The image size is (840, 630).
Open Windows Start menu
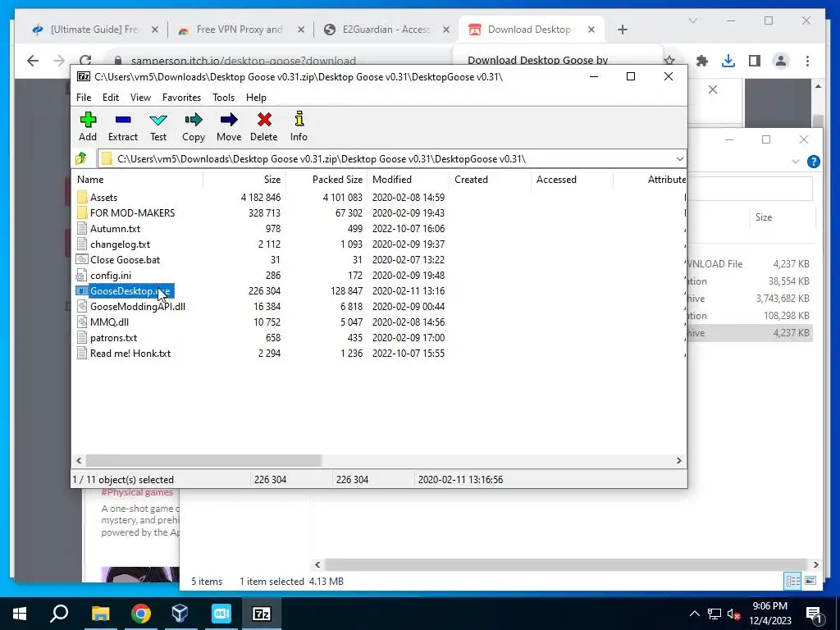[x=20, y=614]
